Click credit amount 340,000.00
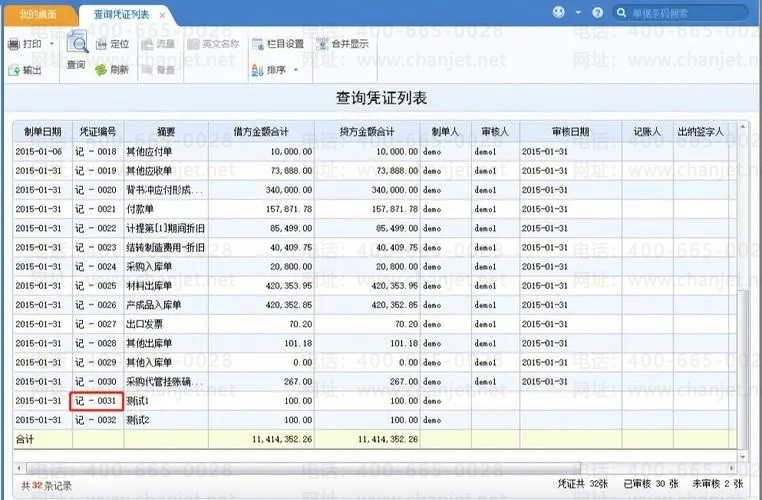762x500 pixels. coord(395,190)
